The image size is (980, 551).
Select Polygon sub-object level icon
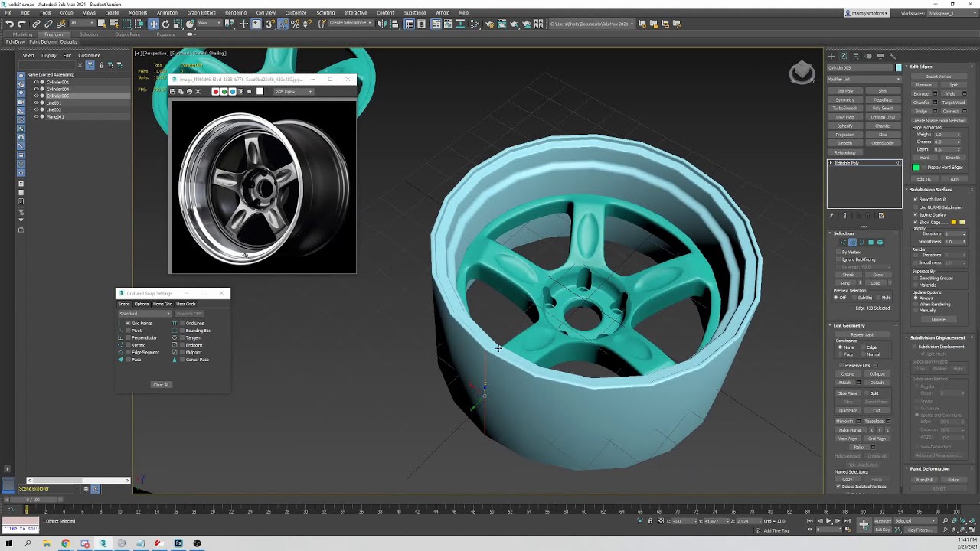(871, 242)
